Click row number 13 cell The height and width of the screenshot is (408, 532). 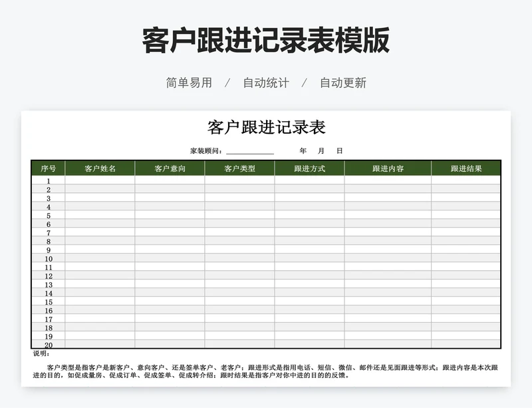pos(48,284)
